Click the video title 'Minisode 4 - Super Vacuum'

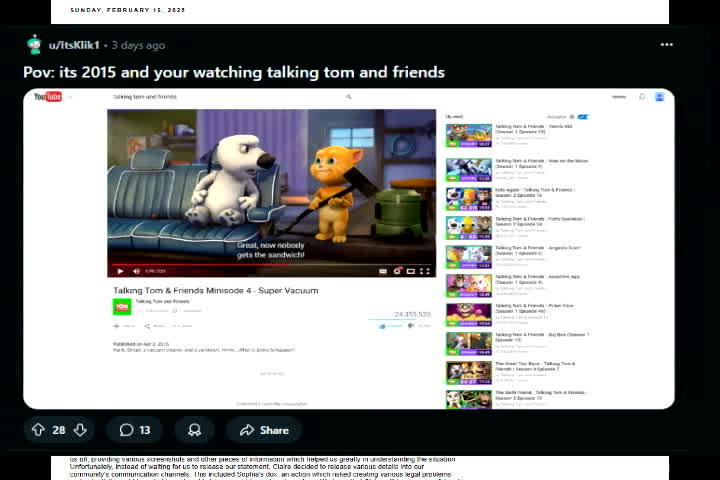click(216, 290)
